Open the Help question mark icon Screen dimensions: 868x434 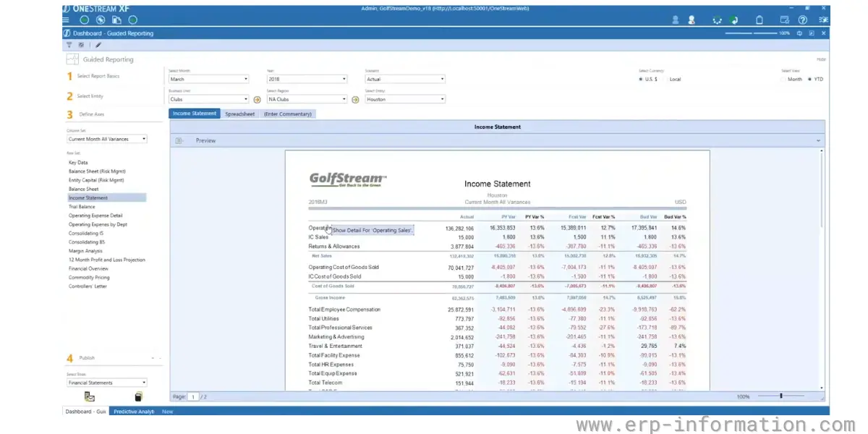(x=803, y=20)
